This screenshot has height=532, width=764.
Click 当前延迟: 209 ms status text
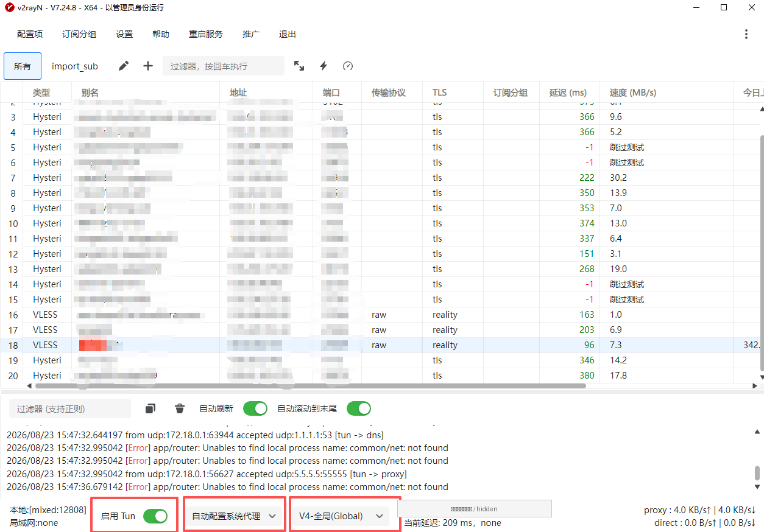click(x=453, y=523)
